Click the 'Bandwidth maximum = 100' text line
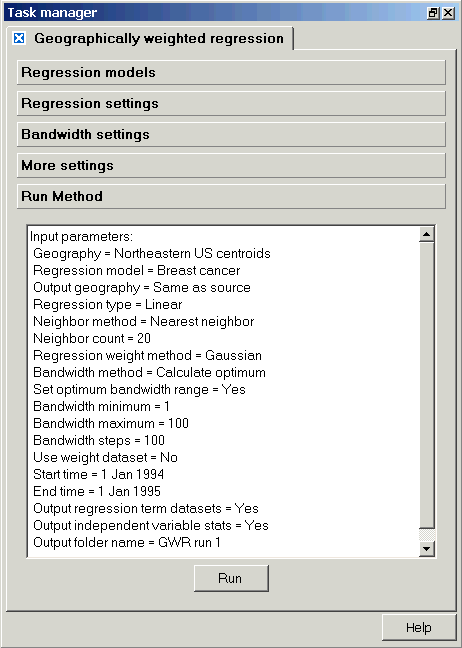This screenshot has width=462, height=648. [111, 423]
